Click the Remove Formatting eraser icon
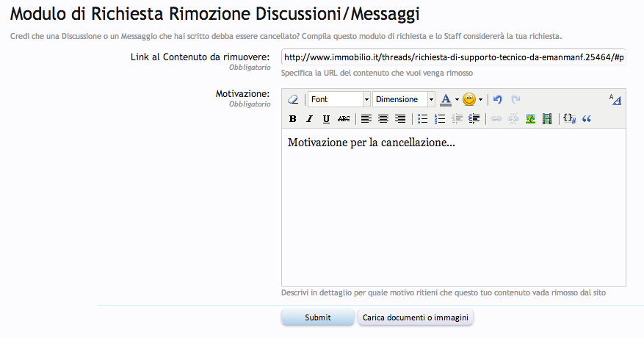 point(293,99)
